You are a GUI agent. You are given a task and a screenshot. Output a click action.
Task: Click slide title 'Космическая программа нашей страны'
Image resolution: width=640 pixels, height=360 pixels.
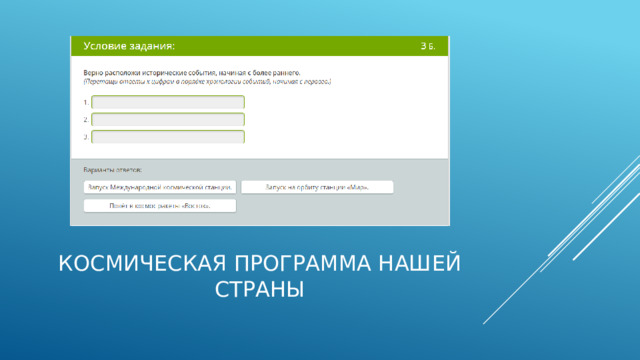(x=260, y=276)
